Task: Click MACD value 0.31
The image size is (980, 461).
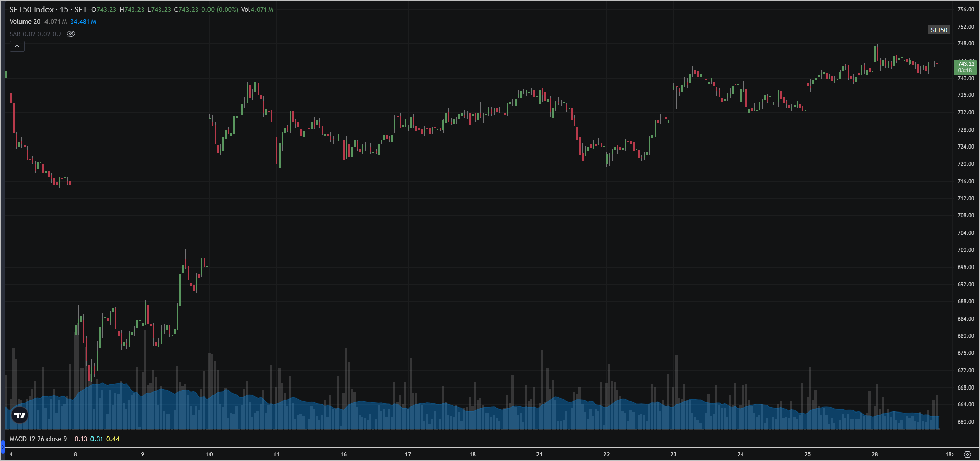Action: point(97,439)
